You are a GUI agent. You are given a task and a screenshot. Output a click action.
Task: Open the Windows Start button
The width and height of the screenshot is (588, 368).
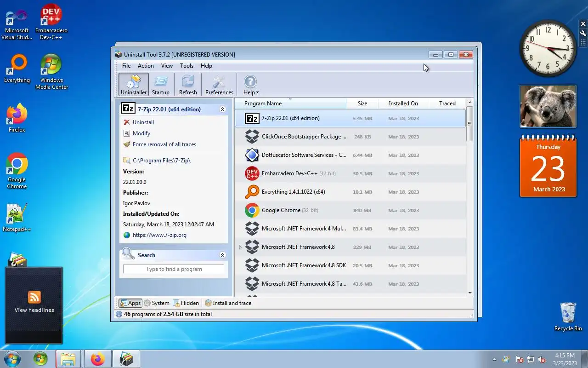pyautogui.click(x=12, y=359)
